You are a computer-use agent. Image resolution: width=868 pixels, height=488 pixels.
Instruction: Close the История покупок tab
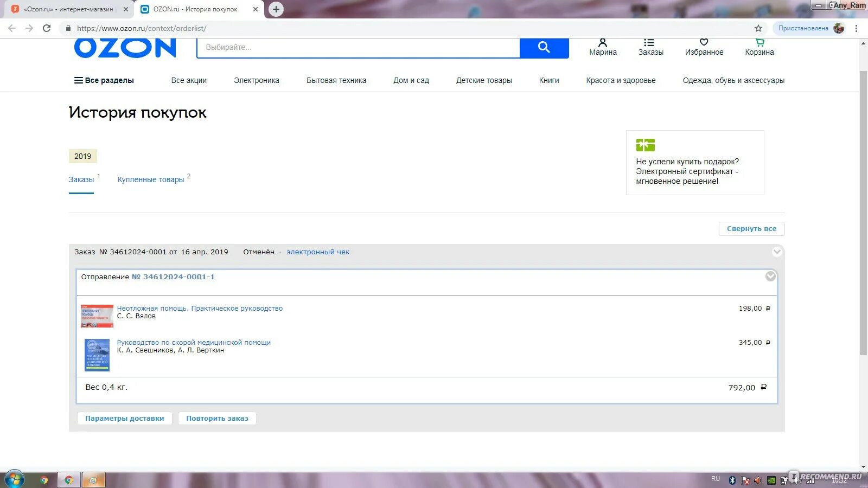[x=256, y=9]
